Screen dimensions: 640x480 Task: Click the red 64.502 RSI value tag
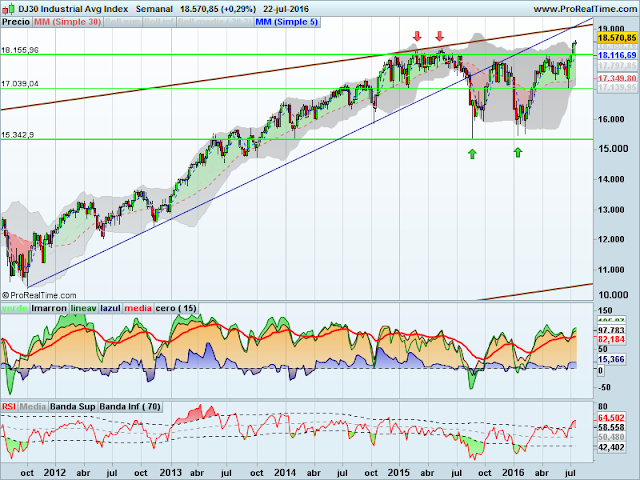click(611, 418)
